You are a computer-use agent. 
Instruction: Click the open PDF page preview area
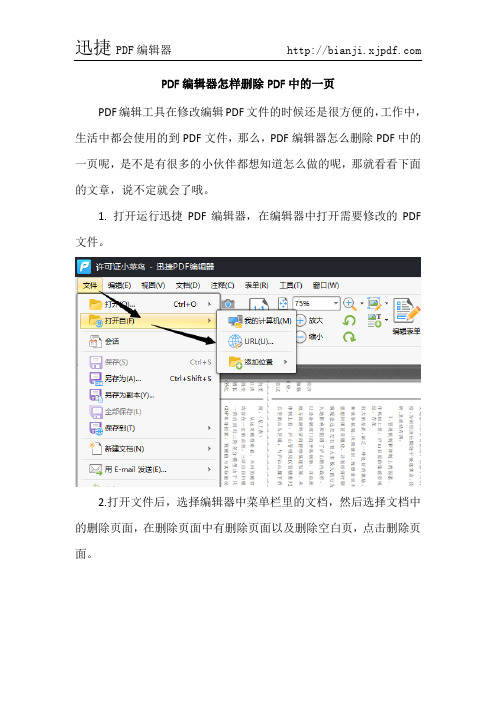321,434
